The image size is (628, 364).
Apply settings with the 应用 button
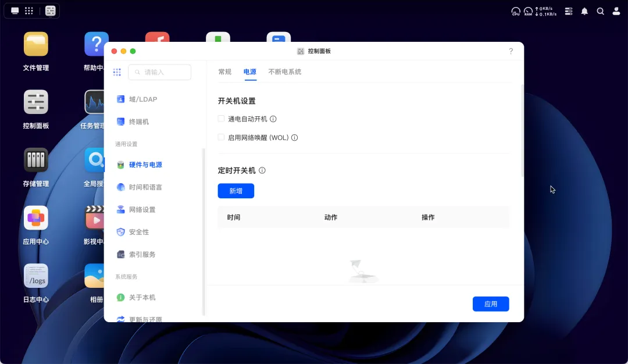tap(491, 304)
